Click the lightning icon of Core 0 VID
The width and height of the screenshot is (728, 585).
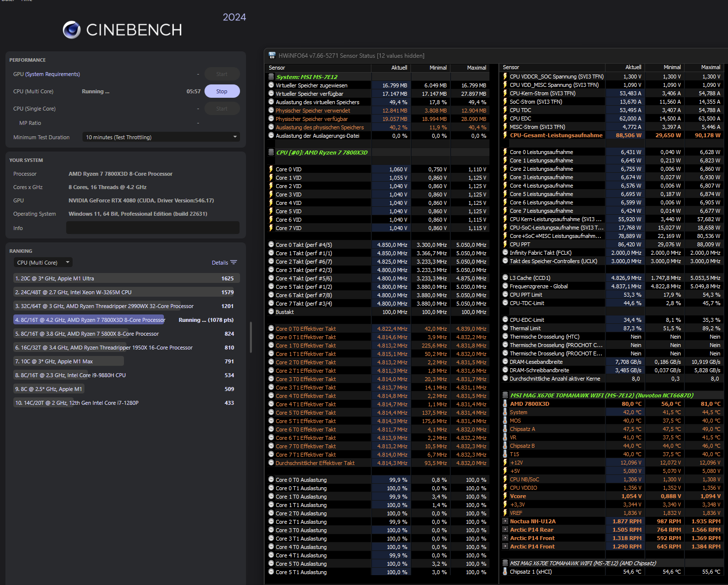pos(271,169)
